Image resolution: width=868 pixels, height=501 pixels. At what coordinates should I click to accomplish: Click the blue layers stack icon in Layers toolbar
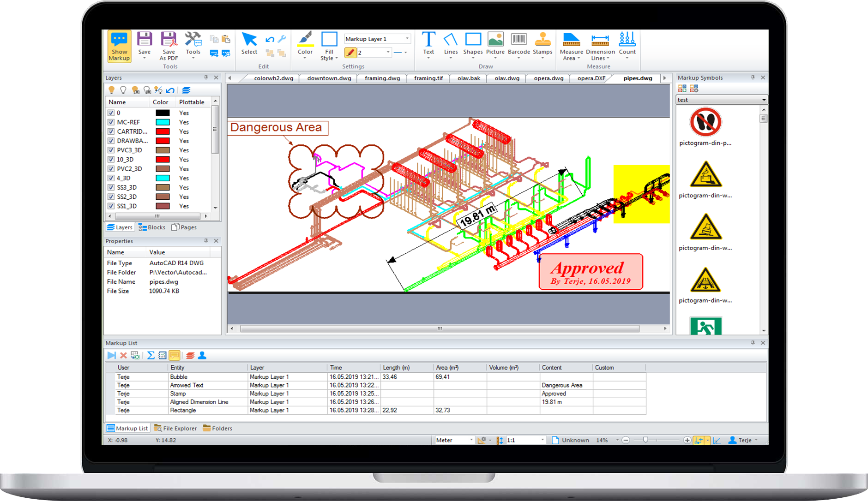(x=186, y=90)
